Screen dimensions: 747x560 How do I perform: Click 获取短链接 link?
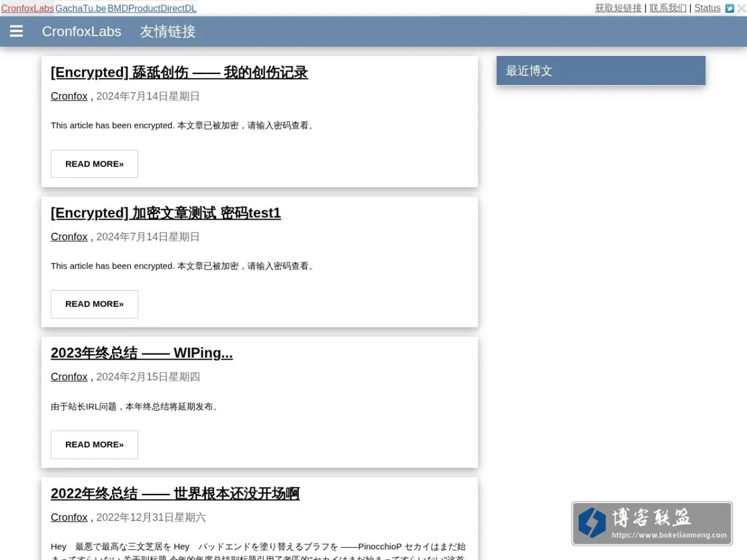point(618,8)
